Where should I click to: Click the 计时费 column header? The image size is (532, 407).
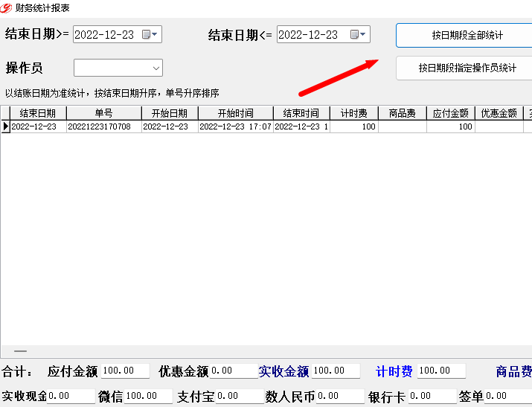pyautogui.click(x=354, y=113)
